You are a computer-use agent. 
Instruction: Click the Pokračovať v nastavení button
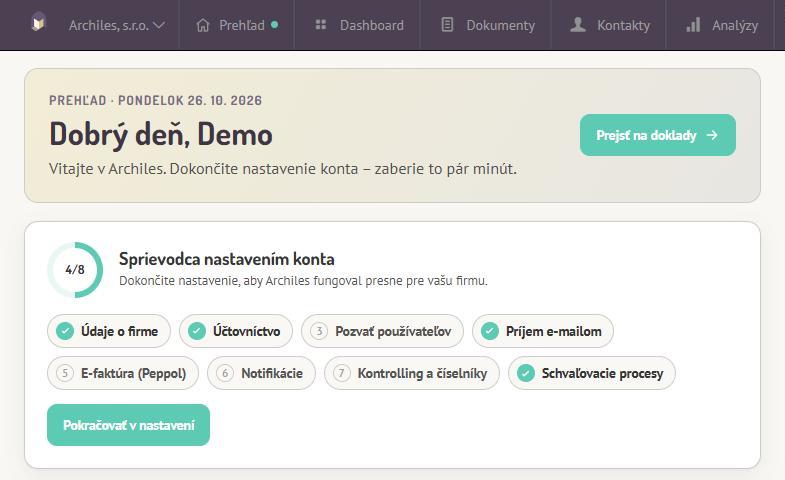tap(128, 425)
